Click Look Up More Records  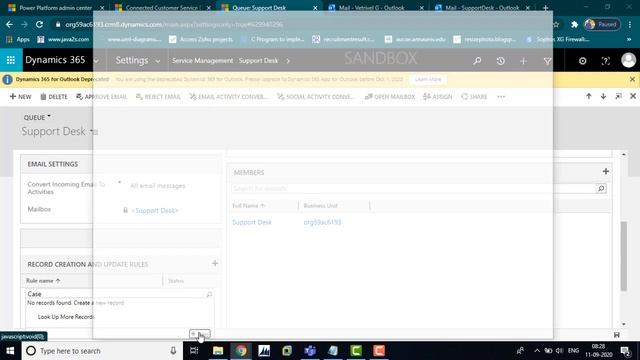coord(66,317)
